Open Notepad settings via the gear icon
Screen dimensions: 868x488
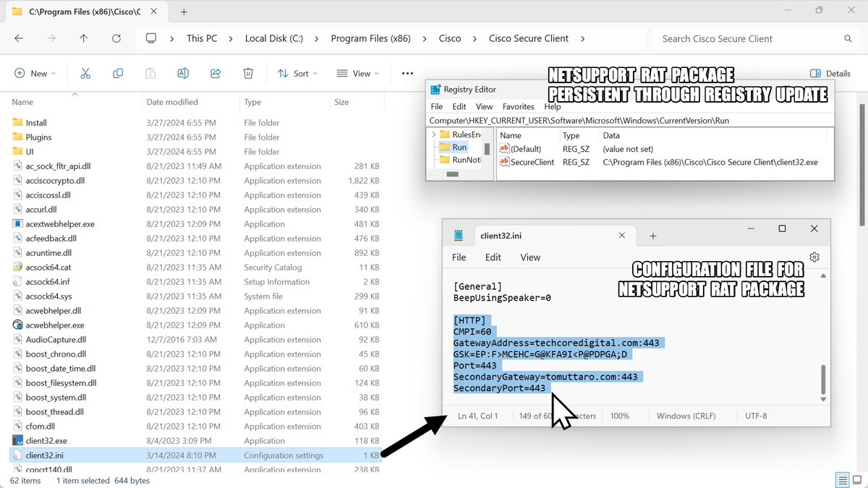point(814,257)
